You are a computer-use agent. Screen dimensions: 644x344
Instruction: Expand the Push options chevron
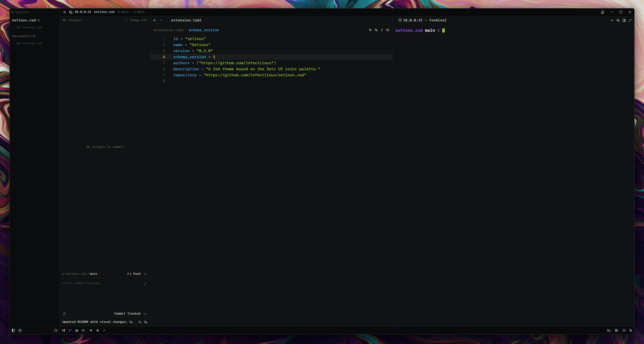[145, 274]
